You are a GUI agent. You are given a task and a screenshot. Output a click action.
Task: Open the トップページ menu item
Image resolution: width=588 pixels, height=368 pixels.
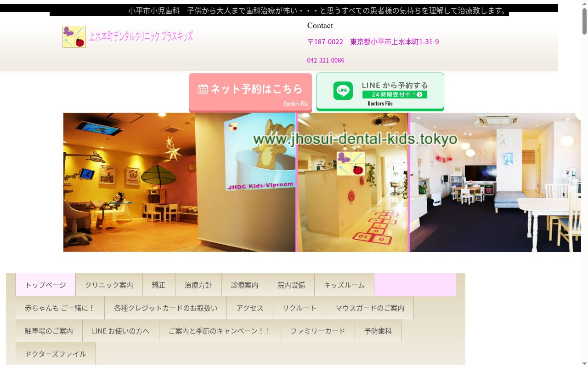(x=45, y=285)
